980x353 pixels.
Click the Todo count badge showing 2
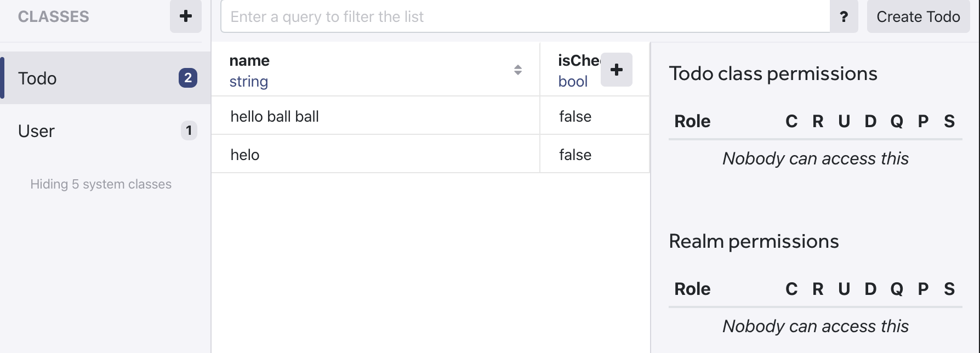188,78
